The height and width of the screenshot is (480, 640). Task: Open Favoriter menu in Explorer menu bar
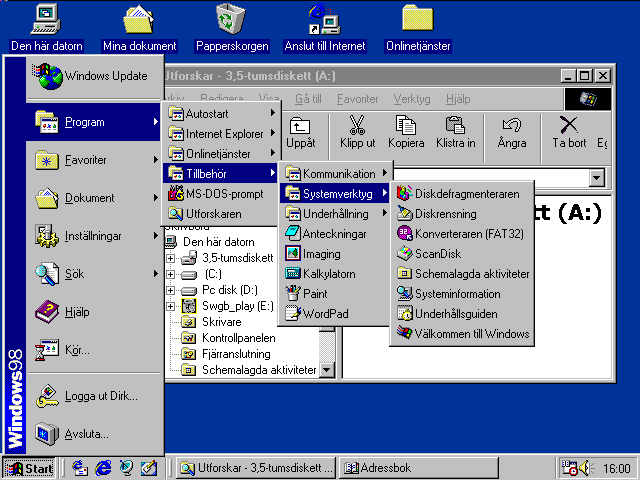[x=357, y=99]
